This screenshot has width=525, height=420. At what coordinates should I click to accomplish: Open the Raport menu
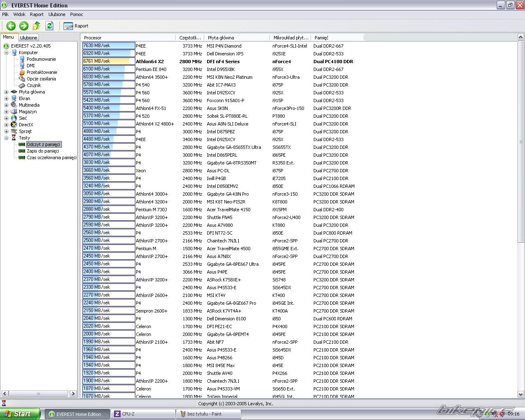point(37,14)
